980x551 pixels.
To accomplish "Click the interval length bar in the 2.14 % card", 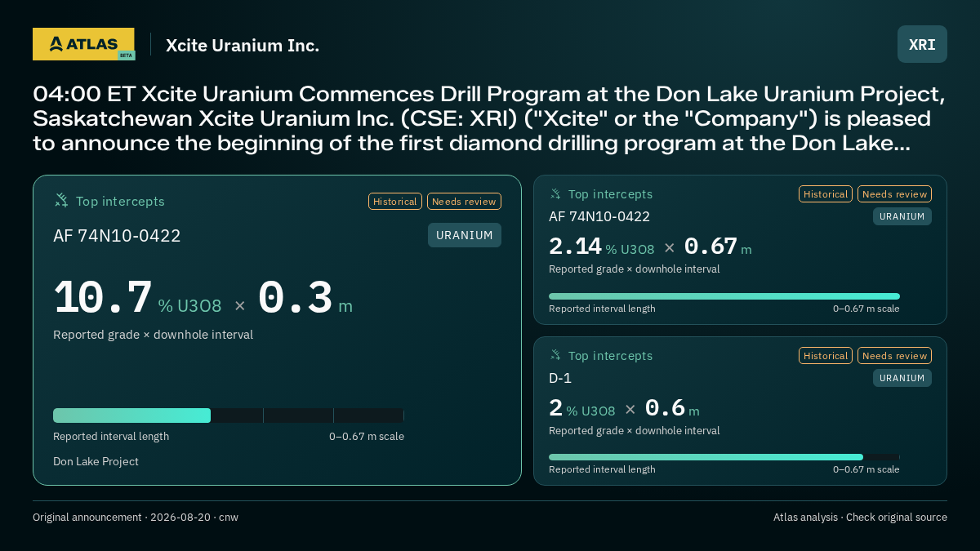I will coord(724,296).
